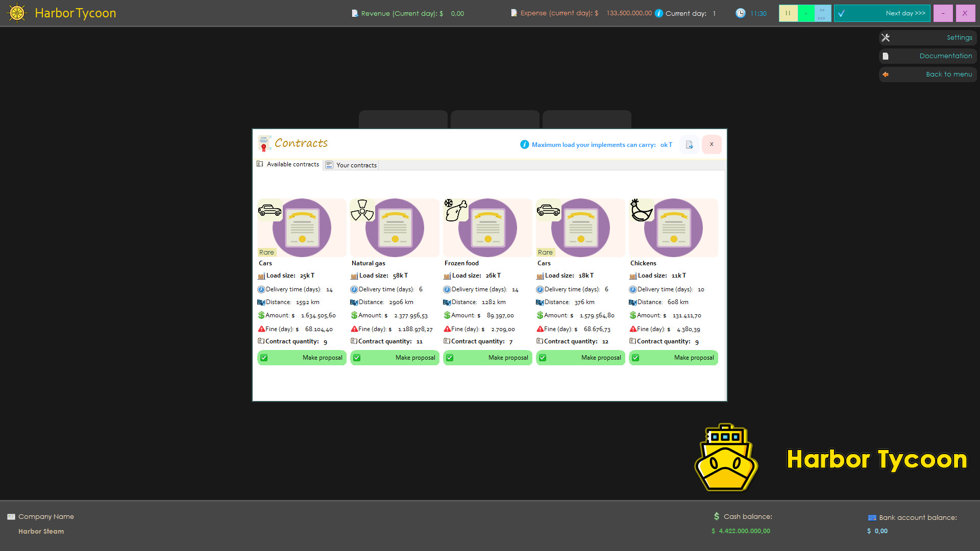The image size is (980, 551).
Task: Click the clock icon next to 11:30
Action: click(x=740, y=13)
